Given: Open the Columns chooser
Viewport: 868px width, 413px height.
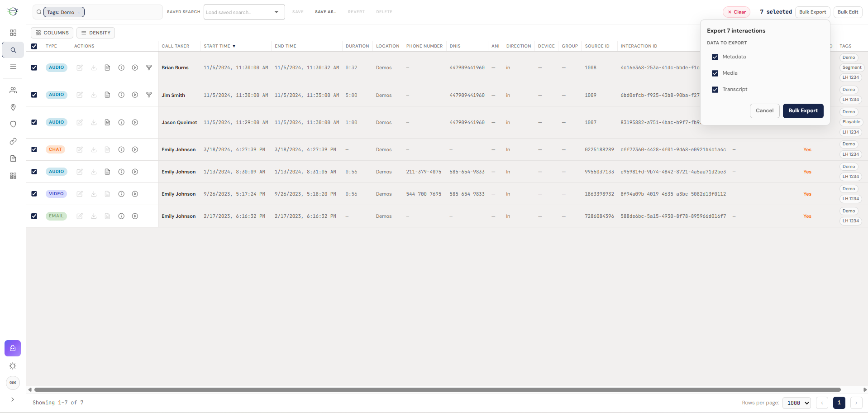Looking at the screenshot, I should 52,33.
